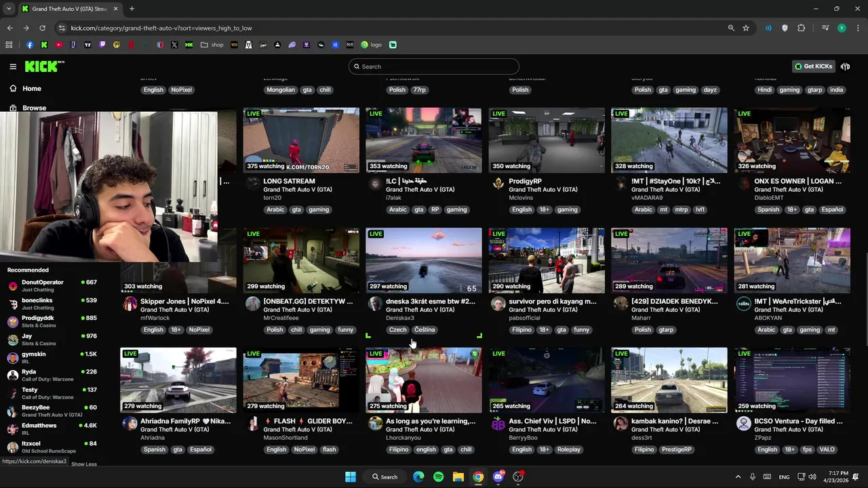Viewport: 868px width, 488px height.
Task: Open the logo bookmark
Action: 371,45
